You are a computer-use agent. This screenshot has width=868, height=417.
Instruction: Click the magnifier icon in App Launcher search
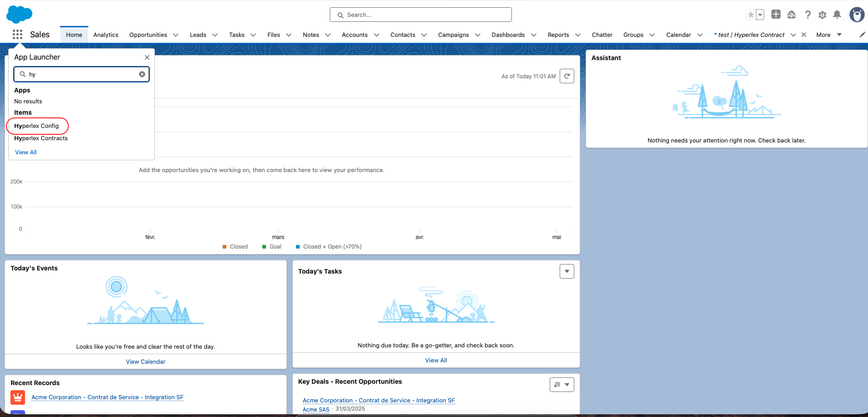click(22, 74)
